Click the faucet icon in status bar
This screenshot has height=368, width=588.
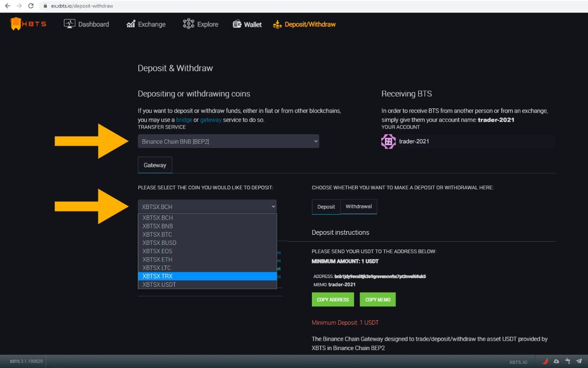tap(568, 362)
